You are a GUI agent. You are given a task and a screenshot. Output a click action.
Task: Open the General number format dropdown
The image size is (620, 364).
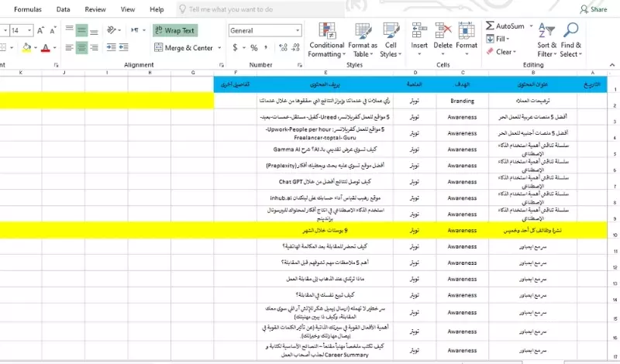coord(298,30)
